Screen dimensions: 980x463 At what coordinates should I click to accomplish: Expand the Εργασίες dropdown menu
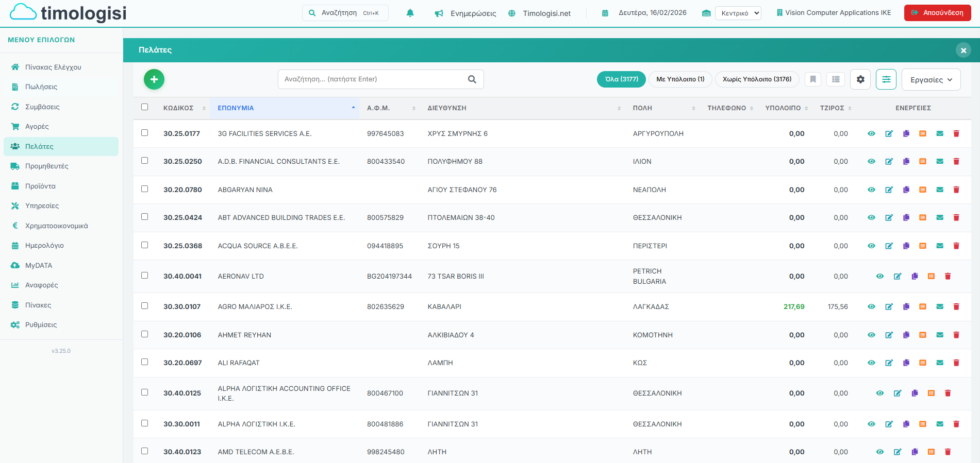pyautogui.click(x=931, y=80)
